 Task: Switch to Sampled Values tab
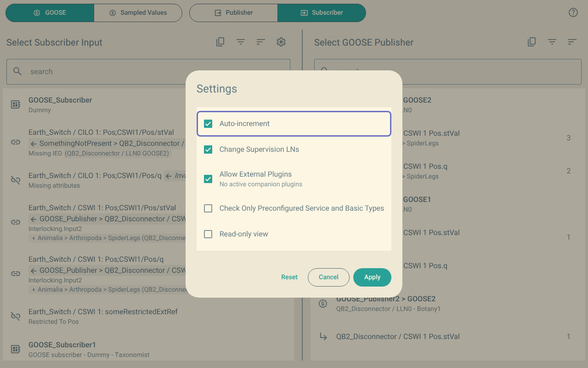138,13
